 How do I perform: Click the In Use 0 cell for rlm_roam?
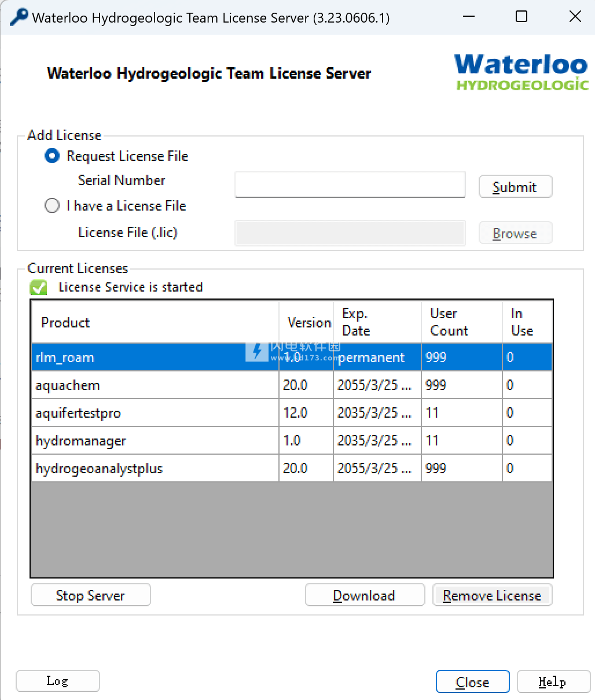click(x=527, y=358)
